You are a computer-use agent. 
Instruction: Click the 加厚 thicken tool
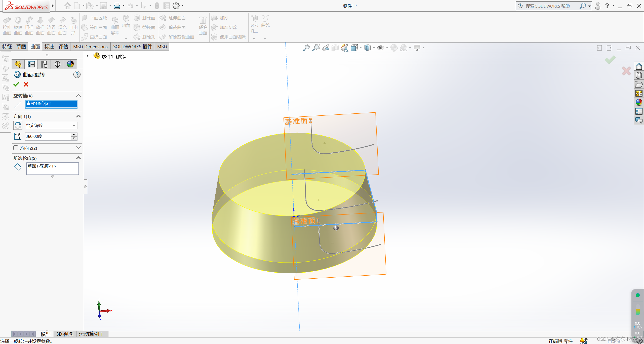click(x=220, y=18)
